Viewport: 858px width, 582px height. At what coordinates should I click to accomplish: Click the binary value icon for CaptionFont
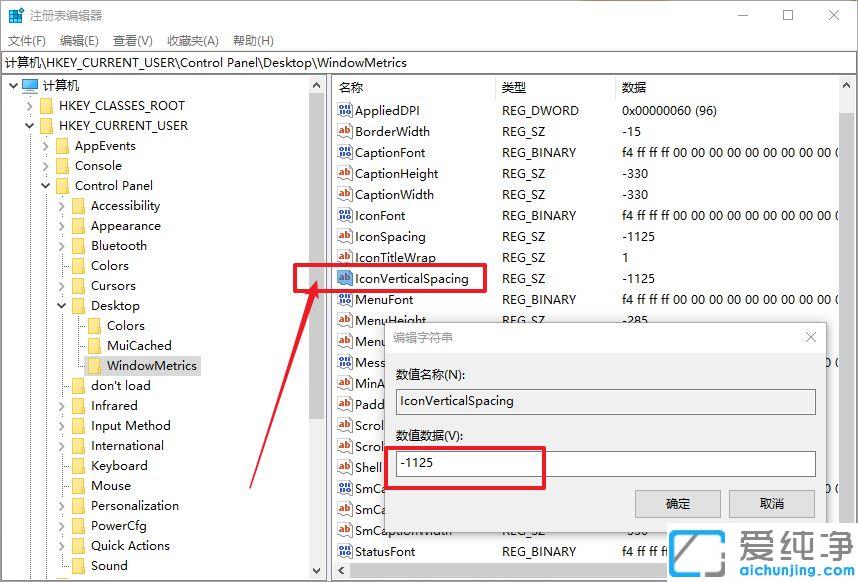coord(344,152)
